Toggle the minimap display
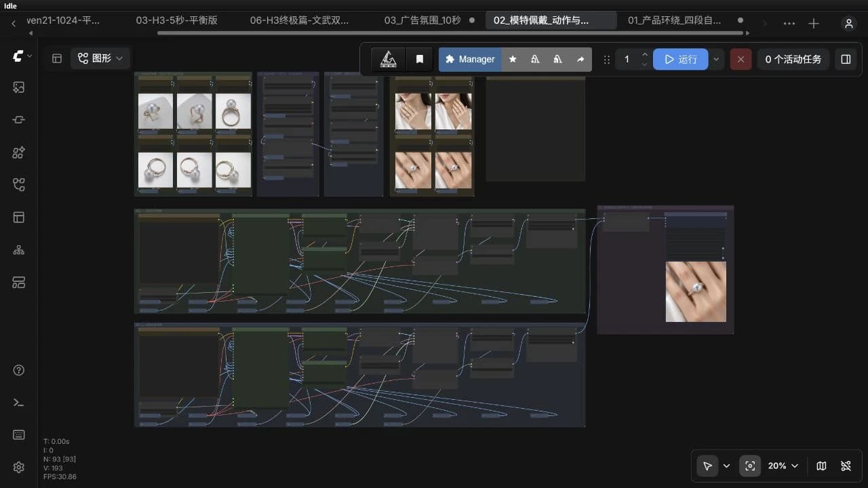 [x=821, y=466]
